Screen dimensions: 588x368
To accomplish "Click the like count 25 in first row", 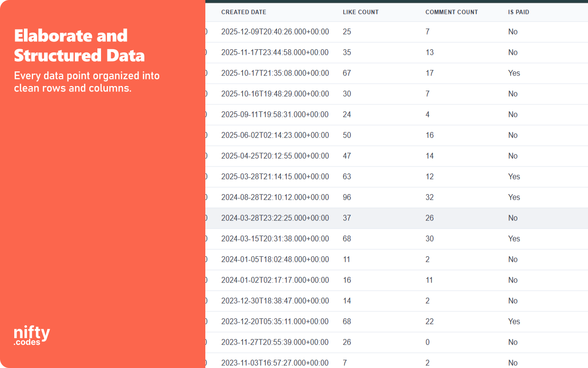I will pos(346,32).
